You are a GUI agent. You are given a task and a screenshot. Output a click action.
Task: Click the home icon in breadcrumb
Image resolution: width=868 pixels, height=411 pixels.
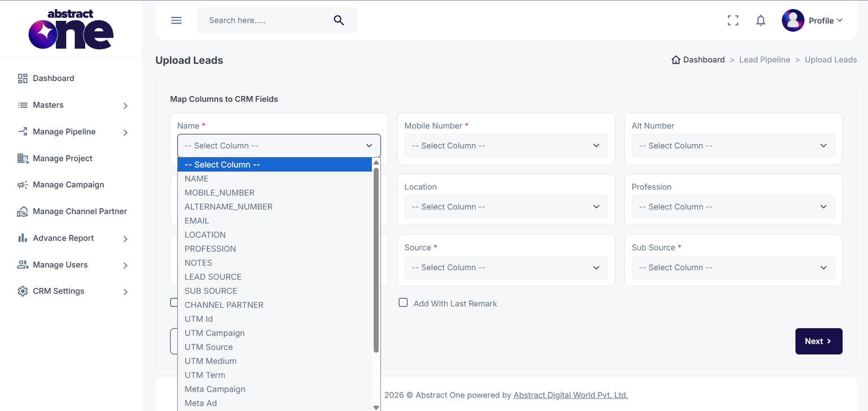tap(676, 60)
